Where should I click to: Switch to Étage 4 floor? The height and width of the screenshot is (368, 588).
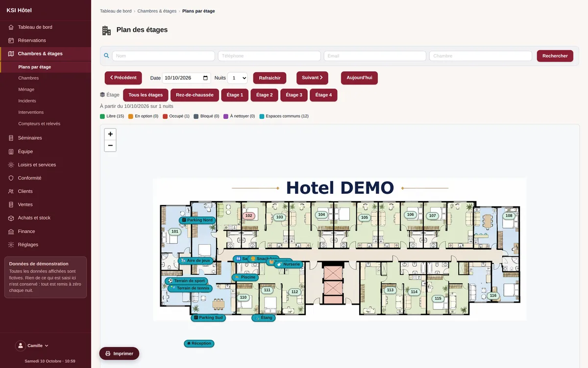[x=323, y=95]
